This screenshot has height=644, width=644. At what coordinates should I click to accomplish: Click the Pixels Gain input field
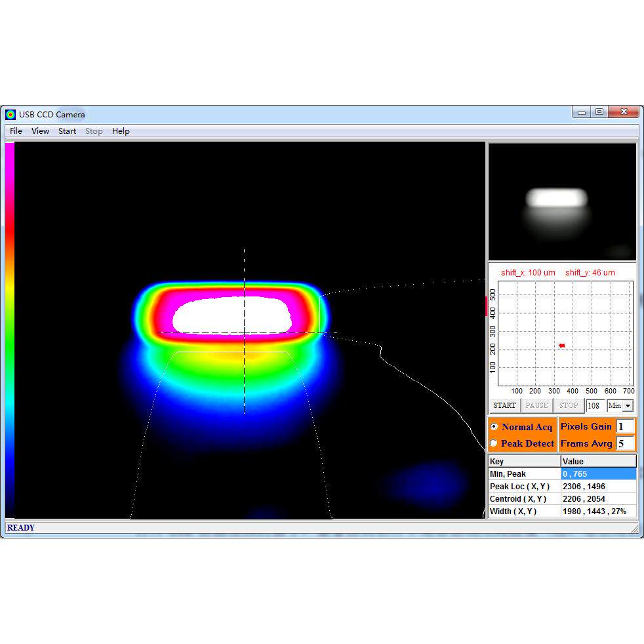pyautogui.click(x=625, y=427)
